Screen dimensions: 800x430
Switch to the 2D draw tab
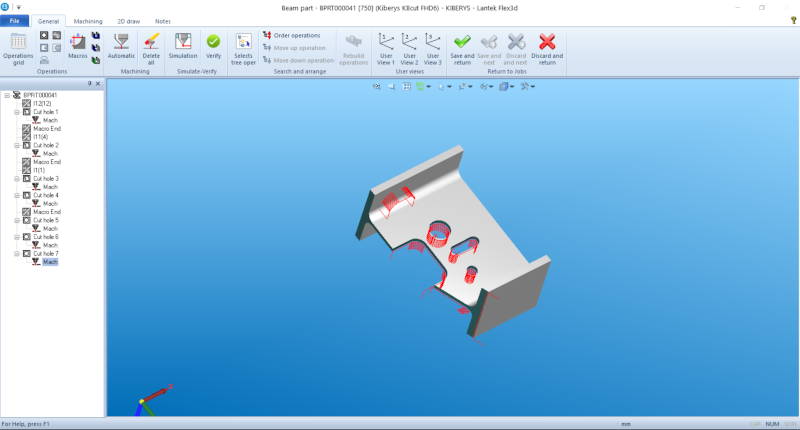click(x=129, y=21)
